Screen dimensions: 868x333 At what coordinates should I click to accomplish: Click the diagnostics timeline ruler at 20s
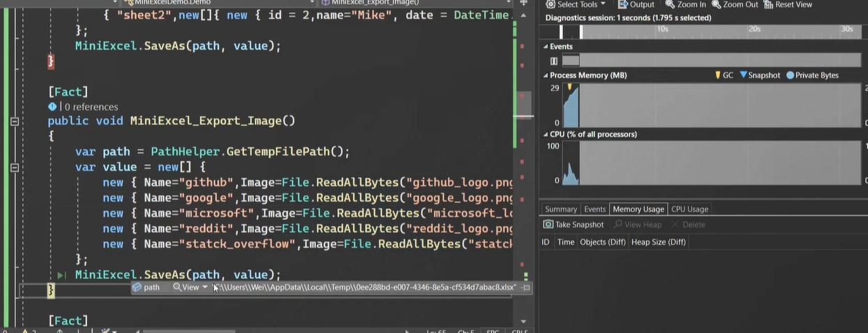754,29
